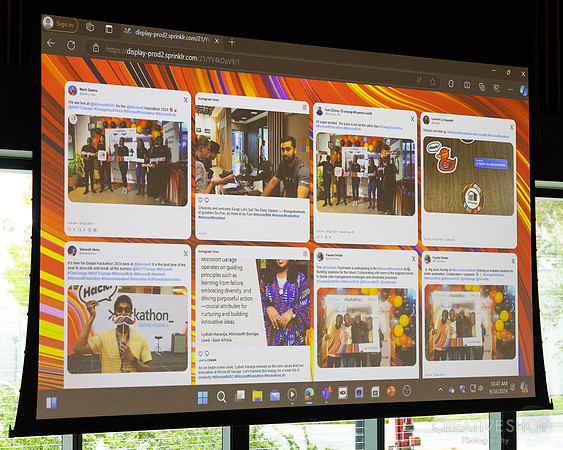Open the Windows Start menu
Viewport: 563px width, 450px height.
tap(203, 397)
